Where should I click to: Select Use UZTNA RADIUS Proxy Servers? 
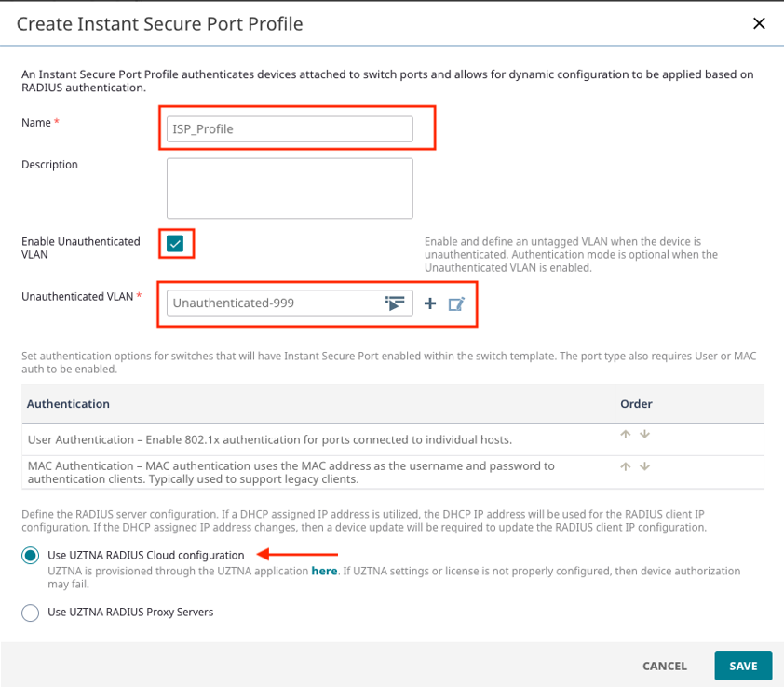(x=29, y=612)
